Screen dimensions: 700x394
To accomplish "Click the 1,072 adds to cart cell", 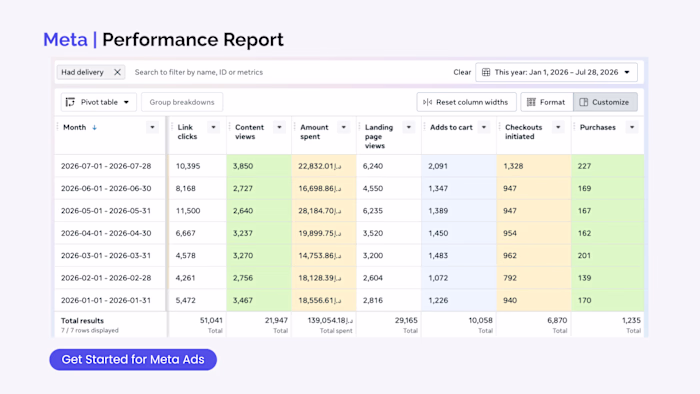I will (x=459, y=278).
